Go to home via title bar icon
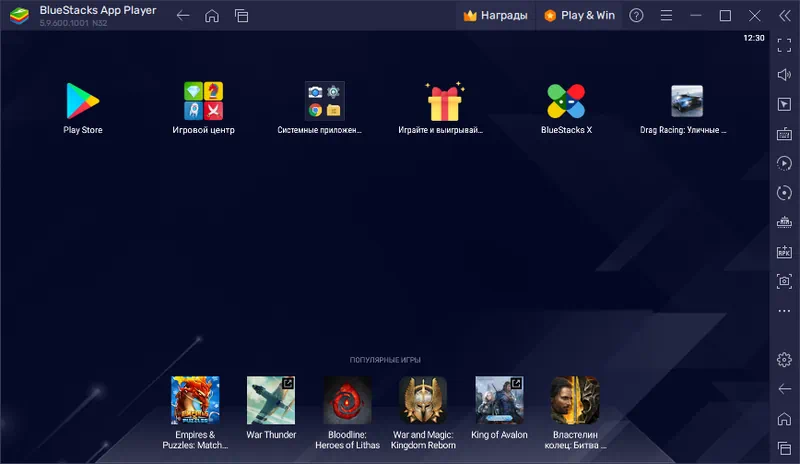This screenshot has height=464, width=800. tap(212, 16)
